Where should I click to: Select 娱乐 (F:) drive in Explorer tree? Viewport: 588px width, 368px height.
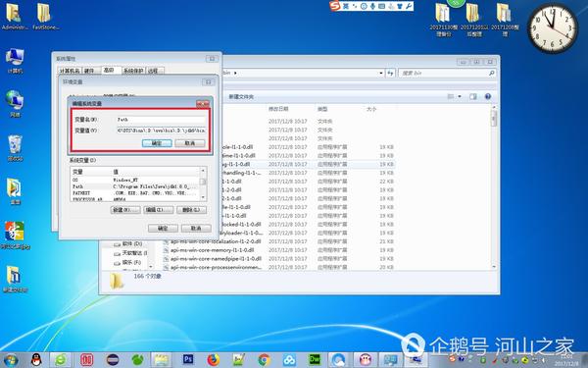(127, 262)
